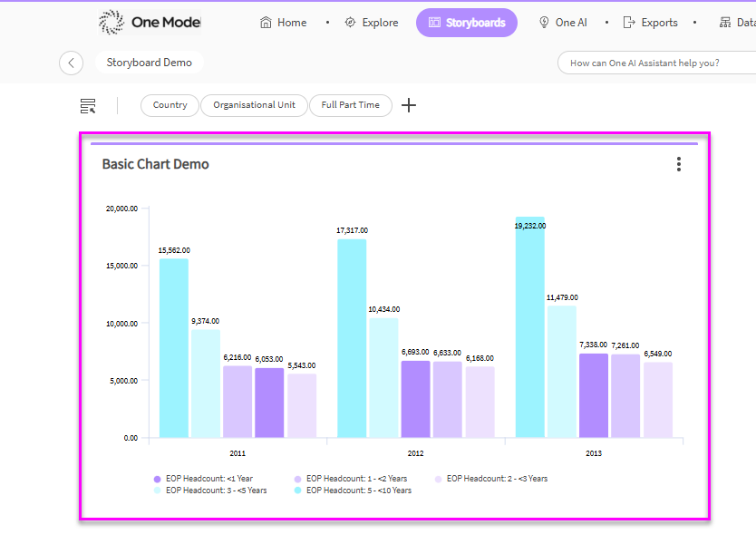Expand the Organisational Unit filter
Viewport: 756px width, 544px height.
coord(254,105)
